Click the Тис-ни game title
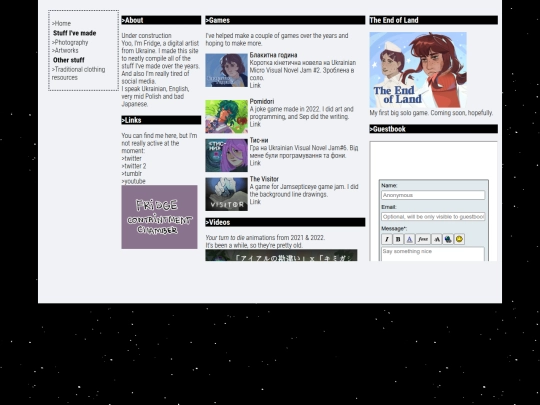 click(259, 140)
